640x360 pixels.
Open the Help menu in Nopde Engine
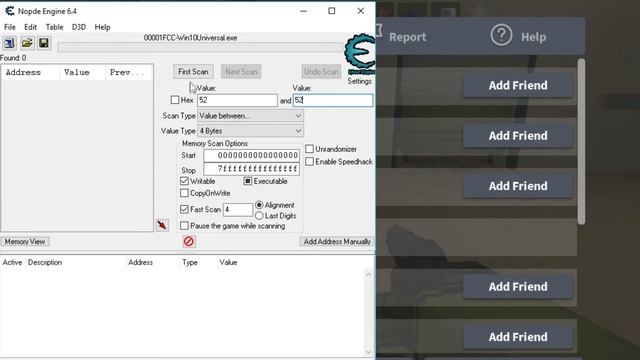(x=102, y=27)
